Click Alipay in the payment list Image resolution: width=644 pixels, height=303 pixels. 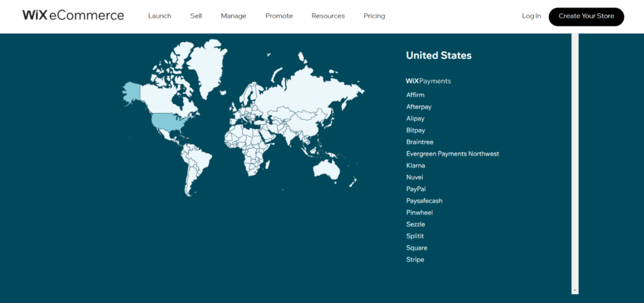[x=415, y=118]
